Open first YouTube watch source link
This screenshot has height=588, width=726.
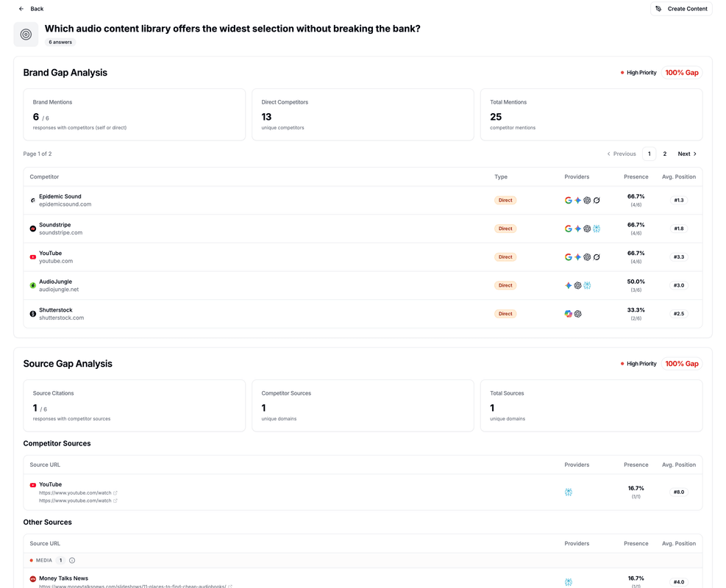point(75,492)
